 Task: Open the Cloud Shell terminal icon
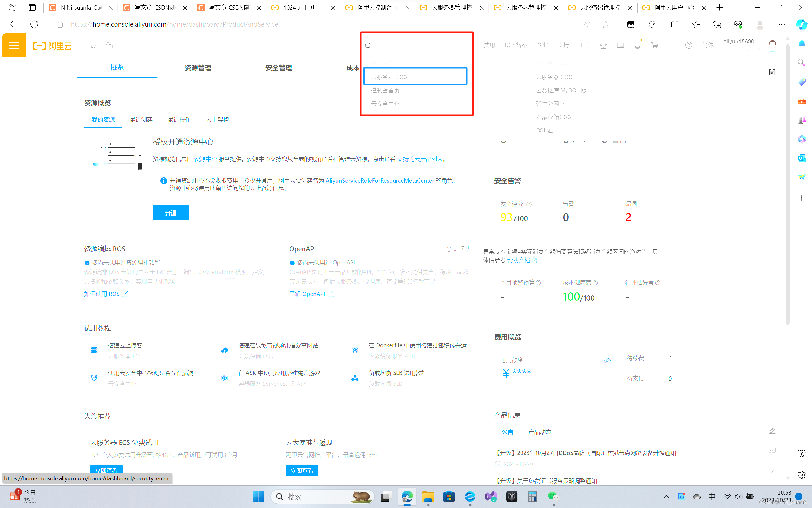(620, 45)
